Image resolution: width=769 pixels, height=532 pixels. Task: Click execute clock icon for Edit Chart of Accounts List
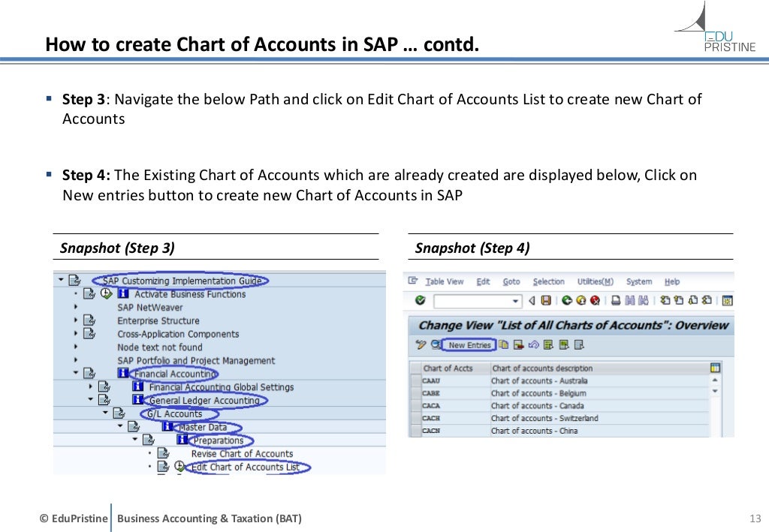pyautogui.click(x=179, y=467)
